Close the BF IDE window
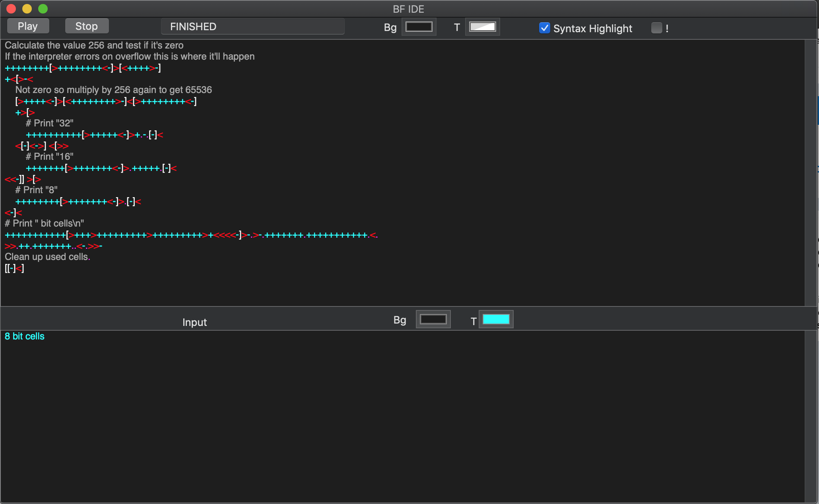The width and height of the screenshot is (819, 504). 11,8
